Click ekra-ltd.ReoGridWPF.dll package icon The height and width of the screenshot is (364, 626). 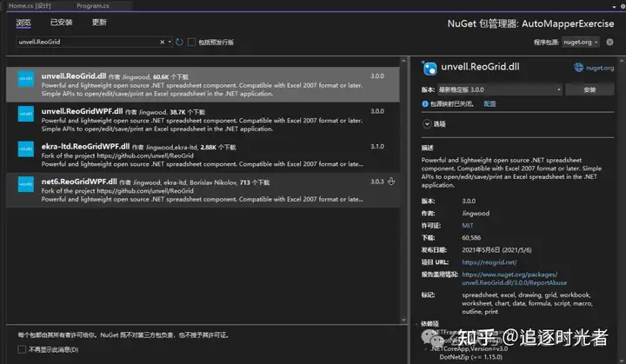click(x=26, y=149)
